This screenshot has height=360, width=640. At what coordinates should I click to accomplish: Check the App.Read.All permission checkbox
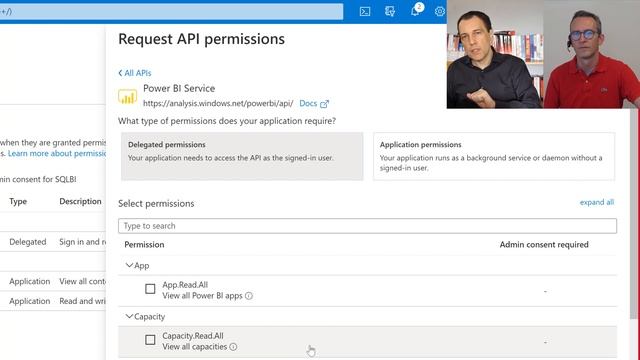tap(150, 289)
